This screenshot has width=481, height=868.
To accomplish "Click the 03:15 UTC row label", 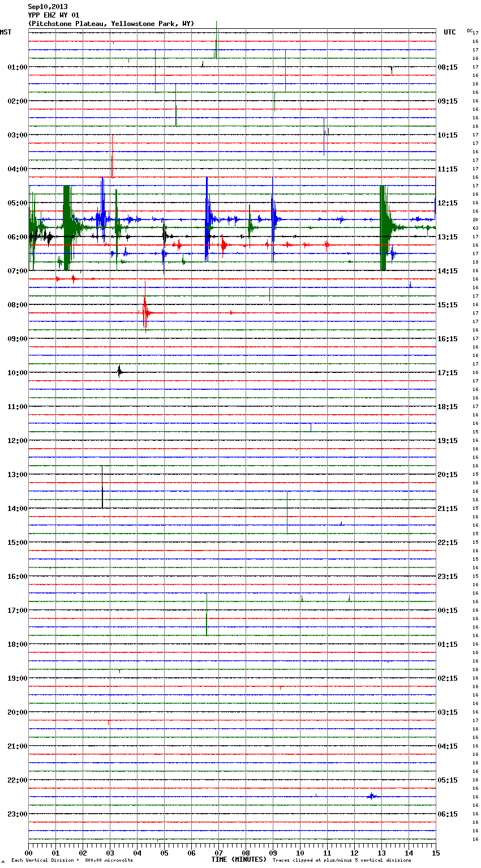I will 448,712.
